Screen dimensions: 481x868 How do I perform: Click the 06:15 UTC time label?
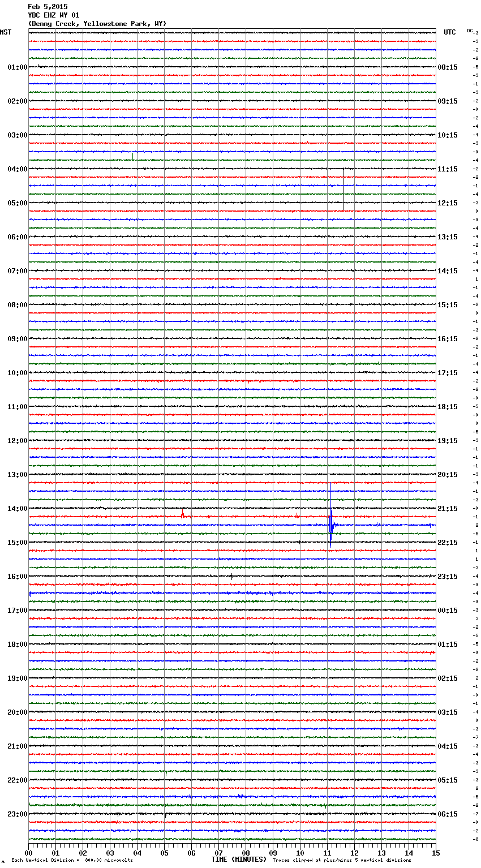pyautogui.click(x=448, y=814)
